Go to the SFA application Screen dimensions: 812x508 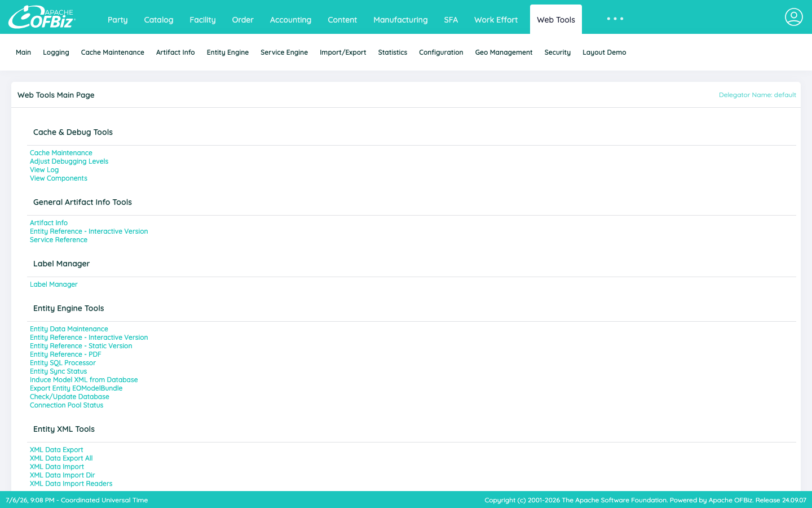(451, 20)
